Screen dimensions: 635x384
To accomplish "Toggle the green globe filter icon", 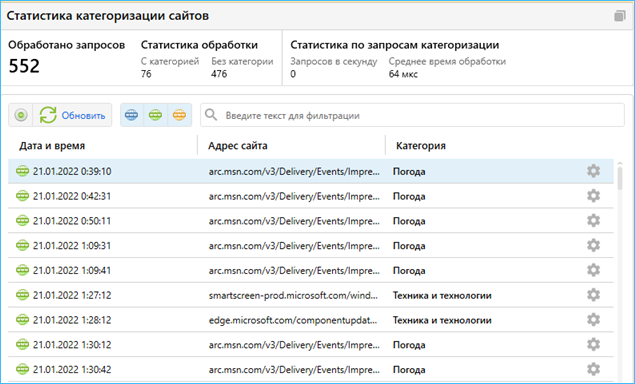I will click(x=156, y=115).
